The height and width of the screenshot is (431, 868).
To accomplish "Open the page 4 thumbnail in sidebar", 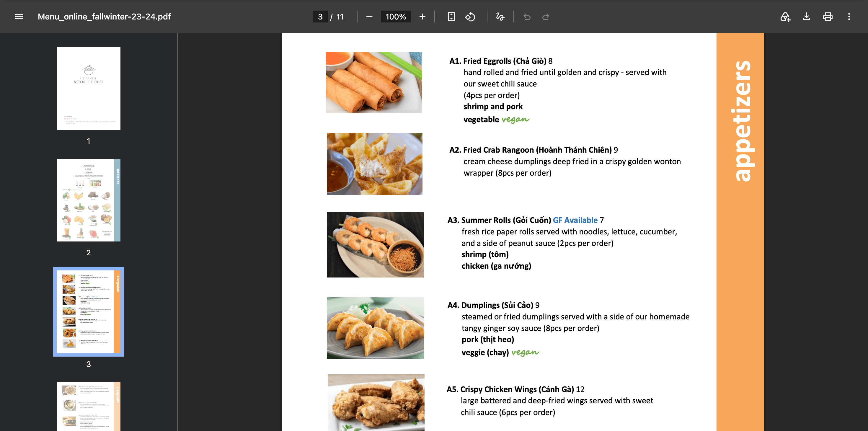I will 88,406.
